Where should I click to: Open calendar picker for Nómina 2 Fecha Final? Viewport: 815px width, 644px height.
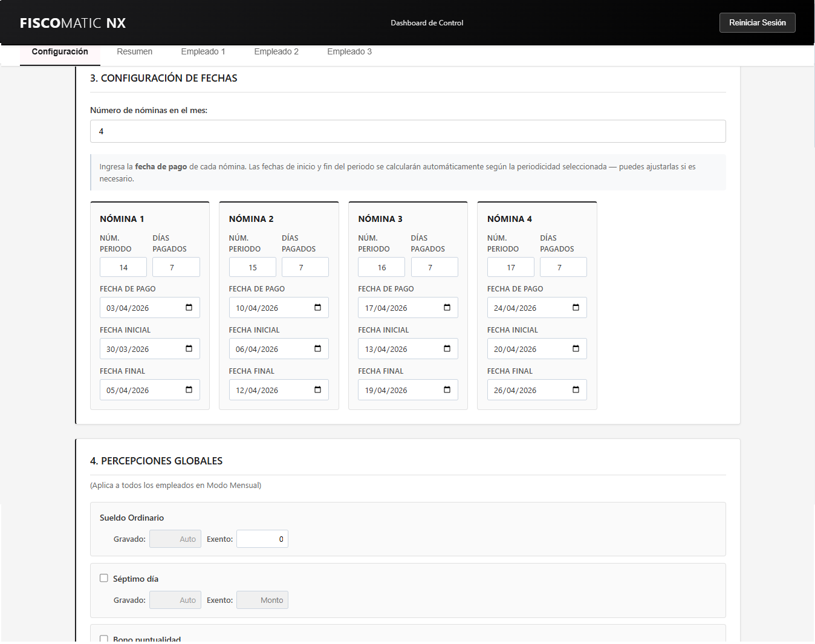coord(317,389)
